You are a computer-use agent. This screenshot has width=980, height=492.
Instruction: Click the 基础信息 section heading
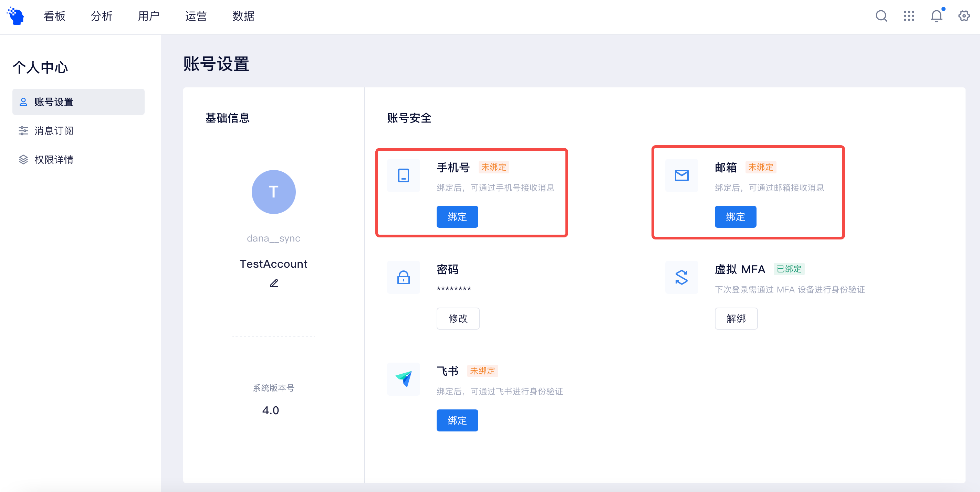(x=228, y=118)
